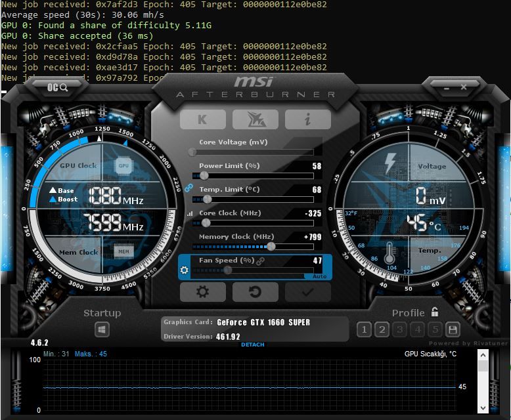This screenshot has width=511, height=420.
Task: Select profile slot 1
Action: 364,330
